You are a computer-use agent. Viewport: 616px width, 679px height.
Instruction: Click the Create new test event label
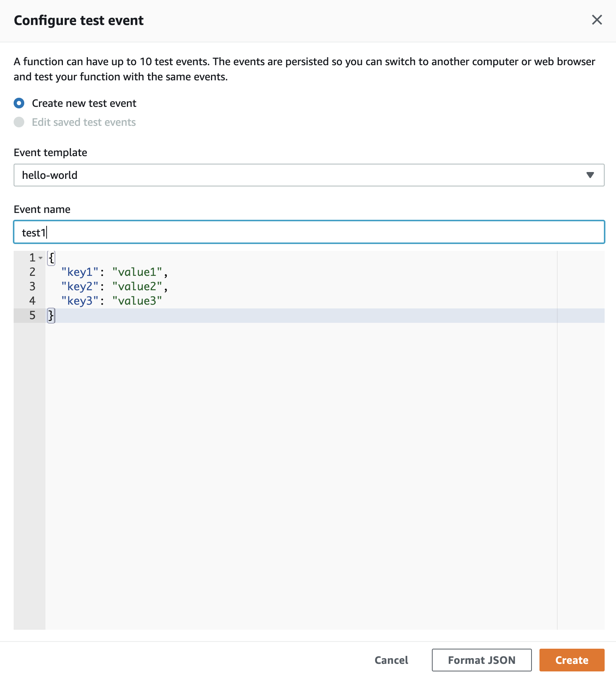(84, 103)
